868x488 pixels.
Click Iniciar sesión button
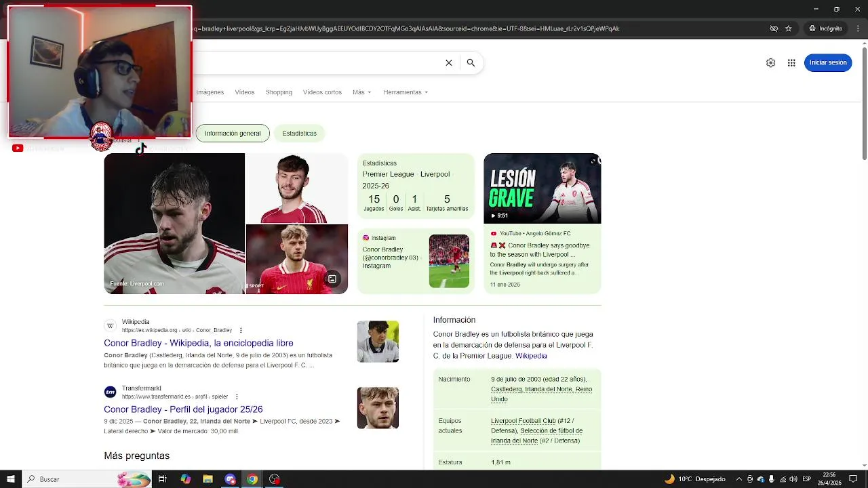click(x=828, y=62)
